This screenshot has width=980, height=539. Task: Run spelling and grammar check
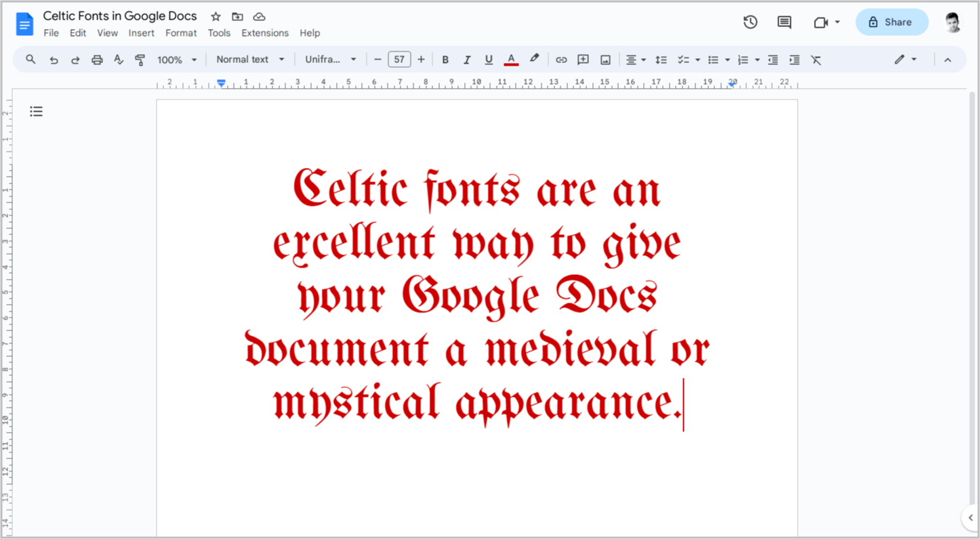coord(119,60)
